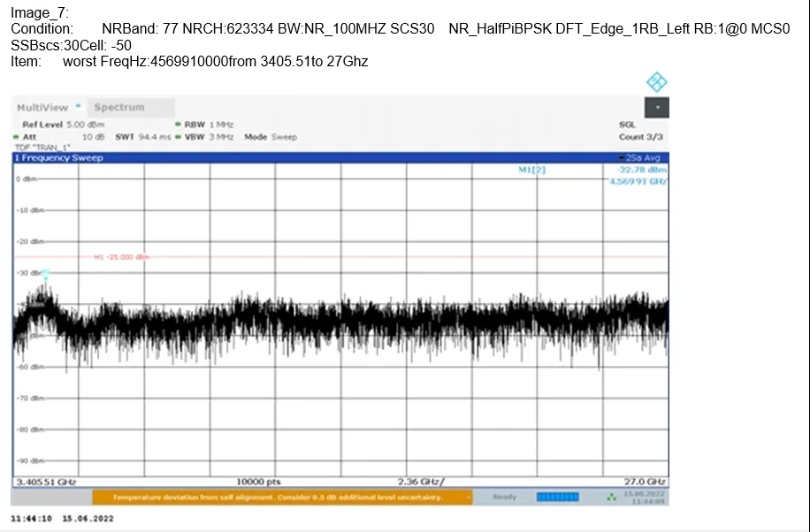Click the 11:44:10 15.06.2022 timestamp below the plot
This screenshot has width=810, height=532.
coord(62,519)
